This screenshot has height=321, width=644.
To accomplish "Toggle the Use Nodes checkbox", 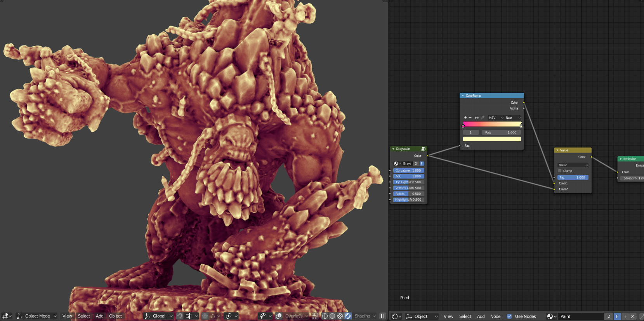I will [509, 316].
